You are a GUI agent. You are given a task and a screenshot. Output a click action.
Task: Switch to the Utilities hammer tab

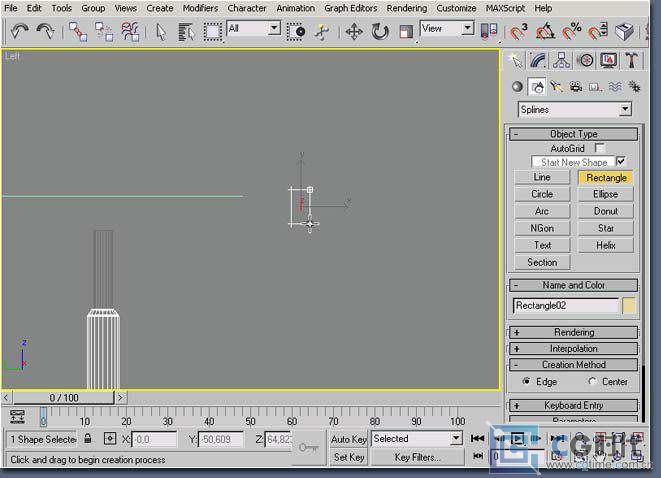631,61
